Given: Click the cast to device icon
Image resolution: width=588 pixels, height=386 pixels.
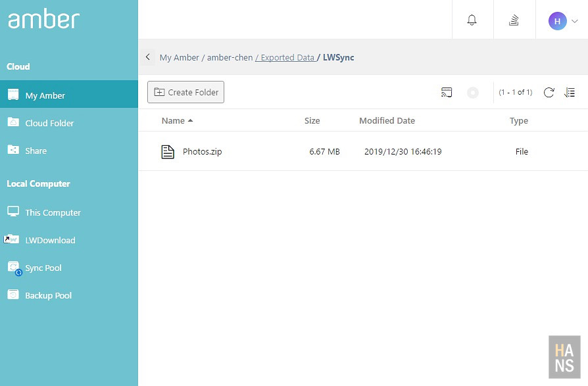Looking at the screenshot, I should point(446,92).
